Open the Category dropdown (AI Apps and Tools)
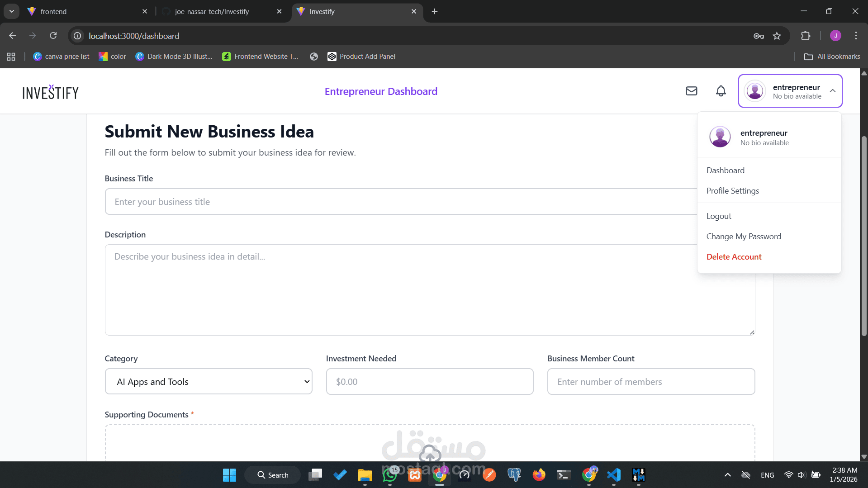 tap(209, 381)
